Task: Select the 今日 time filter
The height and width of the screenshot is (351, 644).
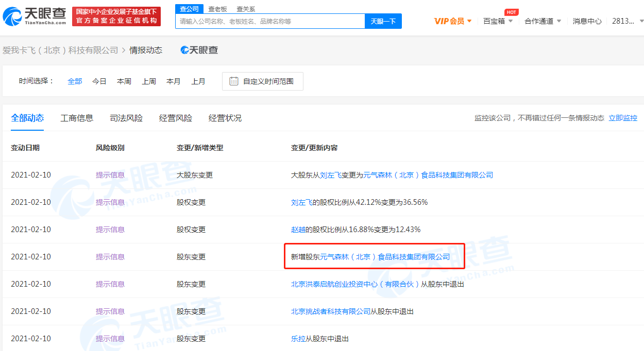Action: pyautogui.click(x=99, y=81)
